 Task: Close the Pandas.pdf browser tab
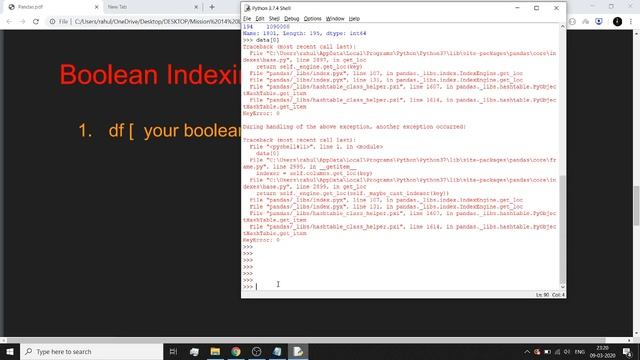[x=96, y=7]
